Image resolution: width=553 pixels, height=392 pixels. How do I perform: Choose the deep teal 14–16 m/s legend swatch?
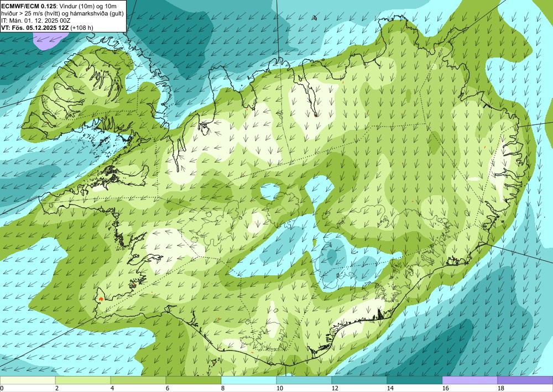click(415, 380)
